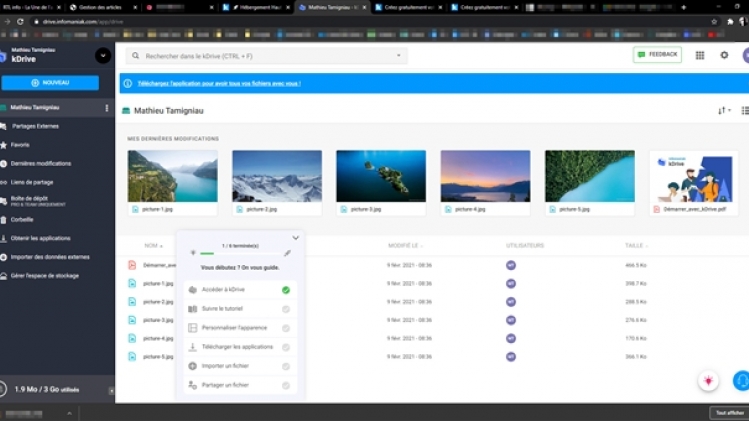Viewport: 749px width, 421px height.
Task: Open the settings gear icon
Action: point(724,55)
